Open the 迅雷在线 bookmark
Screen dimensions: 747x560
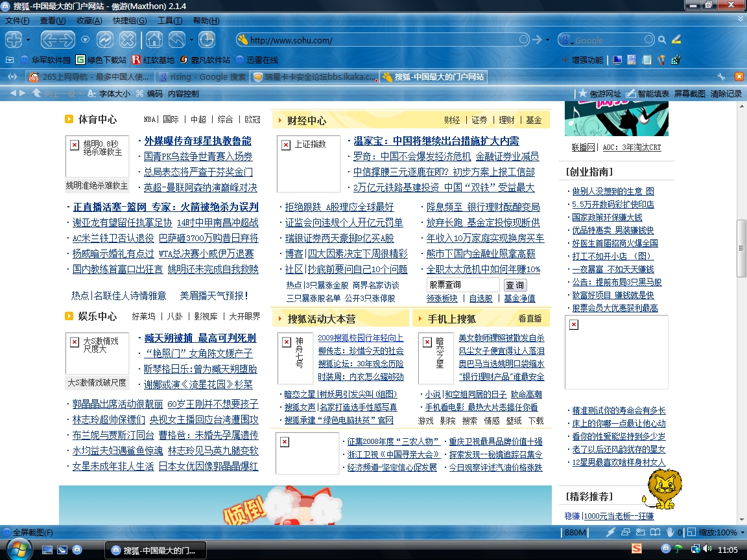click(x=257, y=60)
